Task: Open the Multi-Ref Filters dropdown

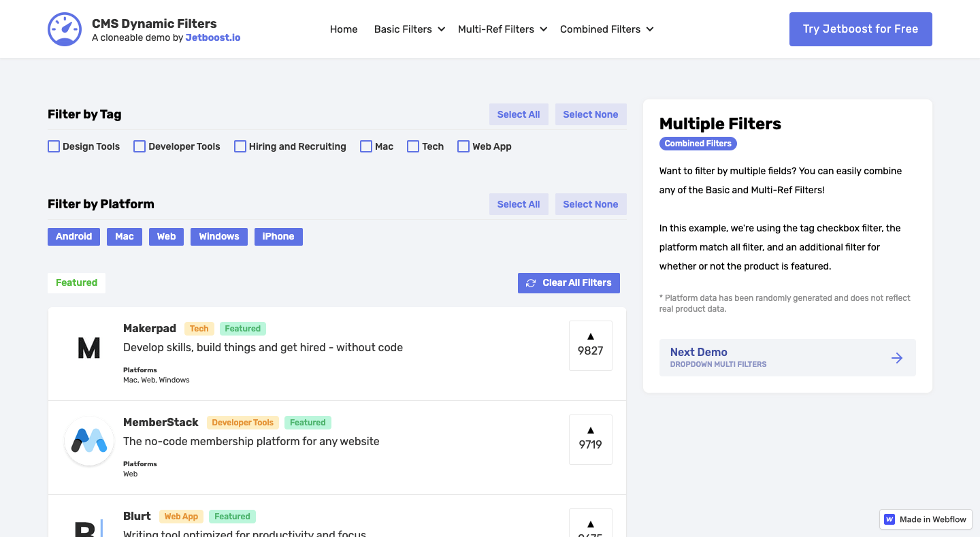Action: coord(502,29)
